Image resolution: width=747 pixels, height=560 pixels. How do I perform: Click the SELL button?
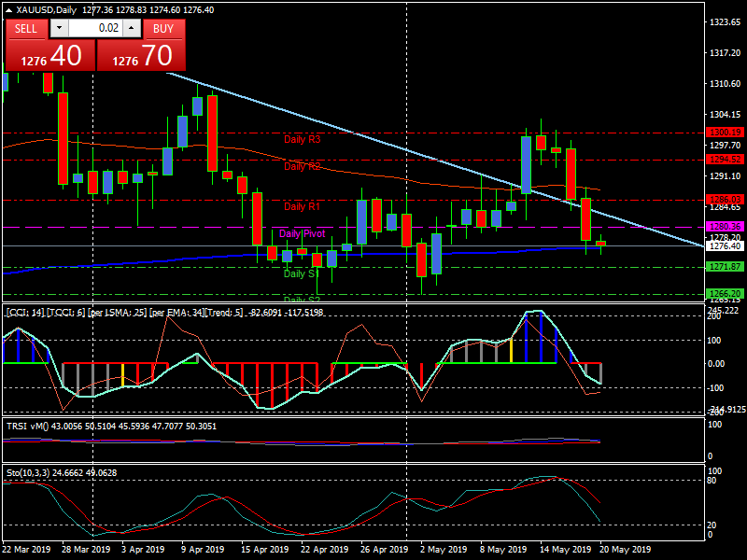coord(26,29)
